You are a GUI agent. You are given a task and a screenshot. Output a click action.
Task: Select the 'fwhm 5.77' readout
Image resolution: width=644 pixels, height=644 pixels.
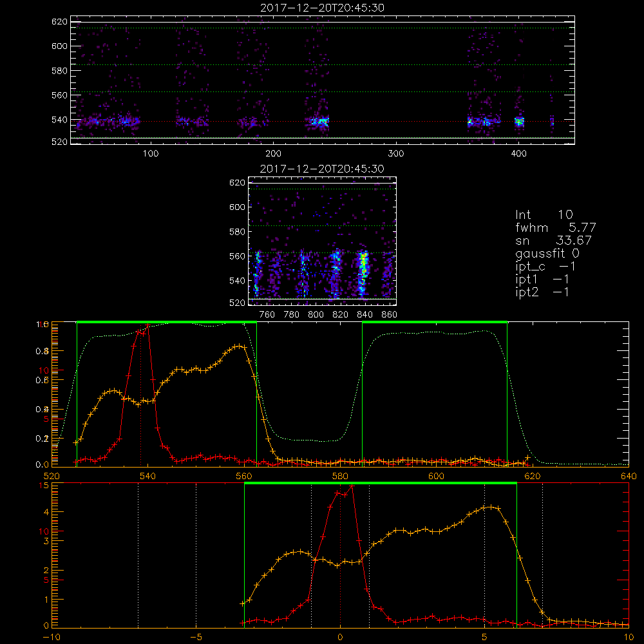tap(556, 227)
